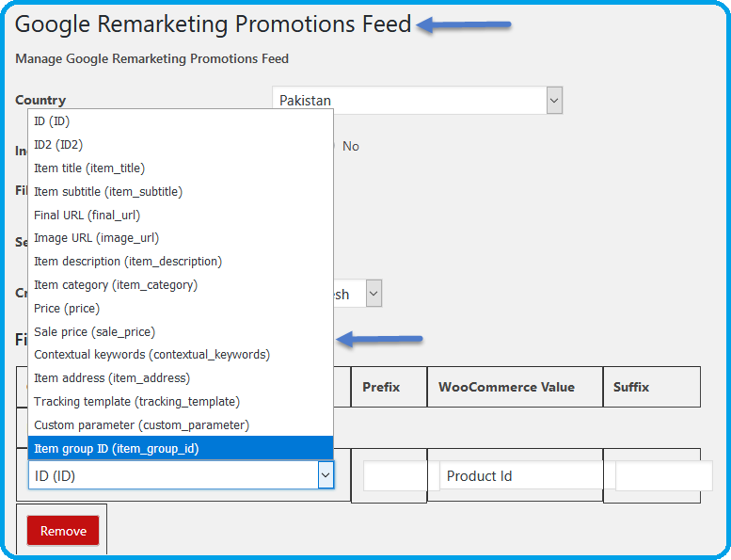This screenshot has width=731, height=560.
Task: Pick Item description (item_description) option
Action: (181, 262)
